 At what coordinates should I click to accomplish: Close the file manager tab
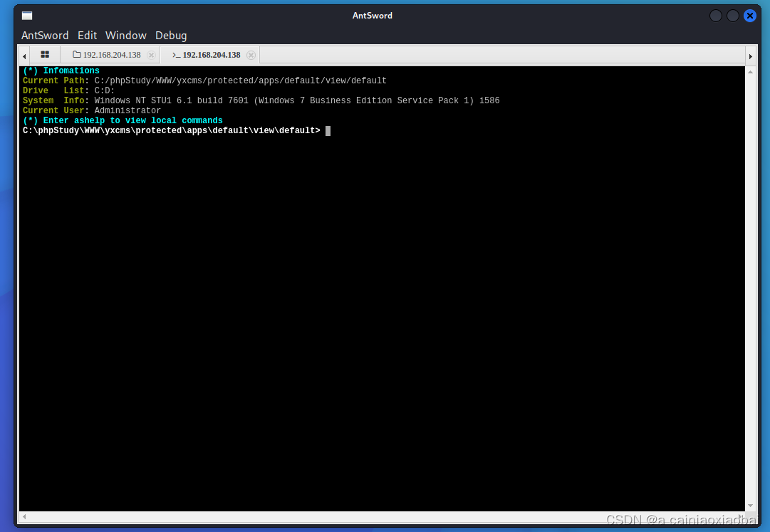click(151, 55)
